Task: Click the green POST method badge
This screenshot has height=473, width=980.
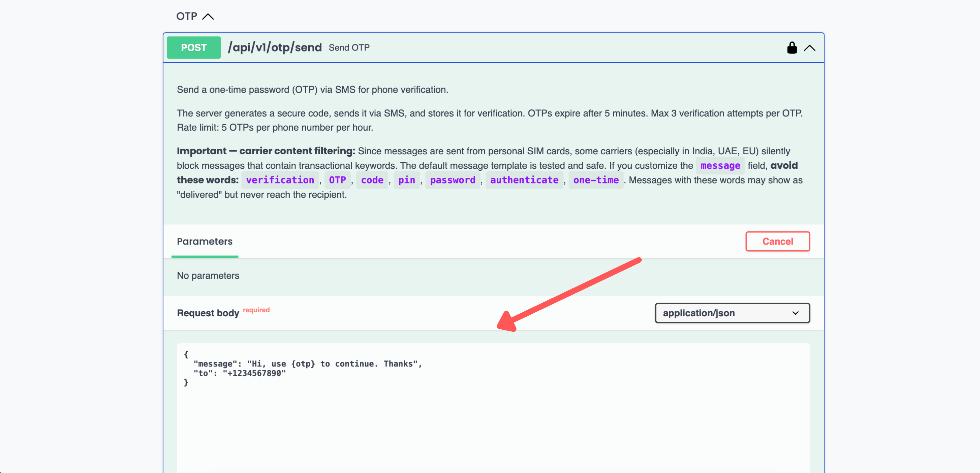Action: (x=193, y=47)
